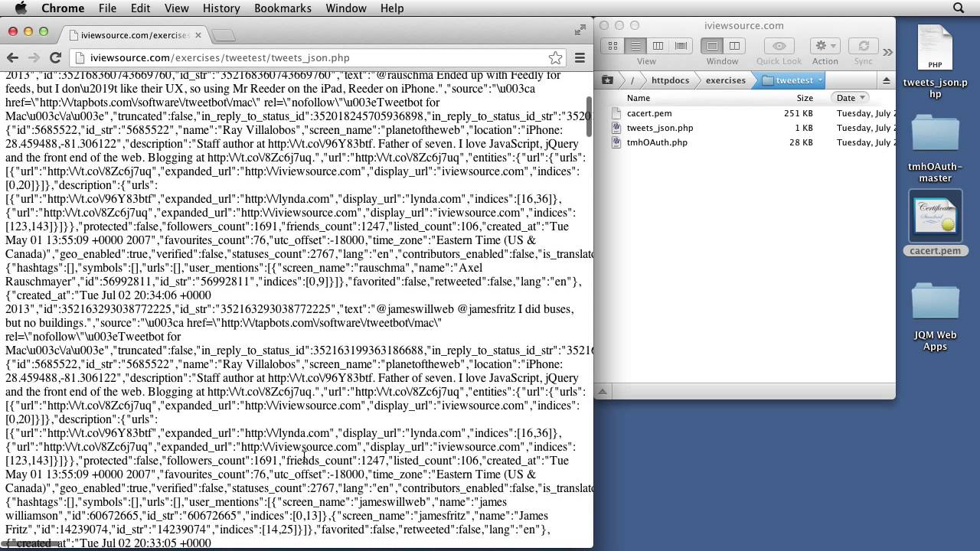Open the Apple menu
Image resolution: width=980 pixels, height=551 pixels.
coord(21,8)
